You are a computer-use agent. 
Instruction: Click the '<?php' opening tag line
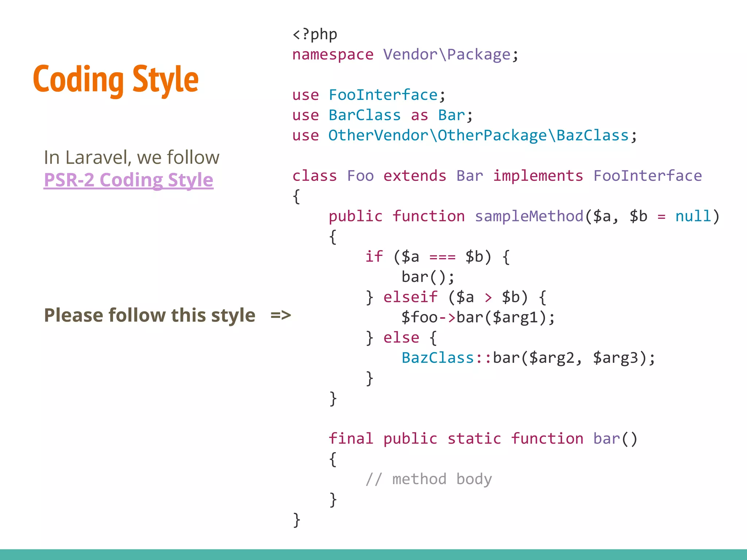[x=315, y=34]
